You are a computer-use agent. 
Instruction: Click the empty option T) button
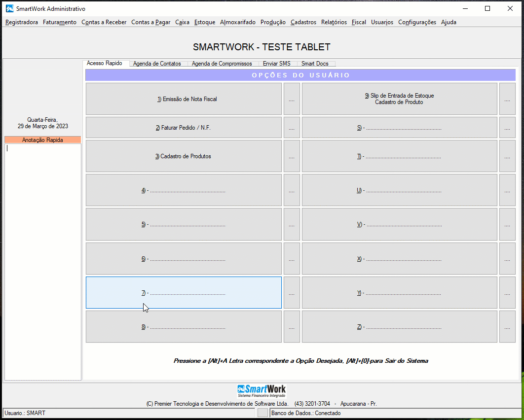click(400, 156)
